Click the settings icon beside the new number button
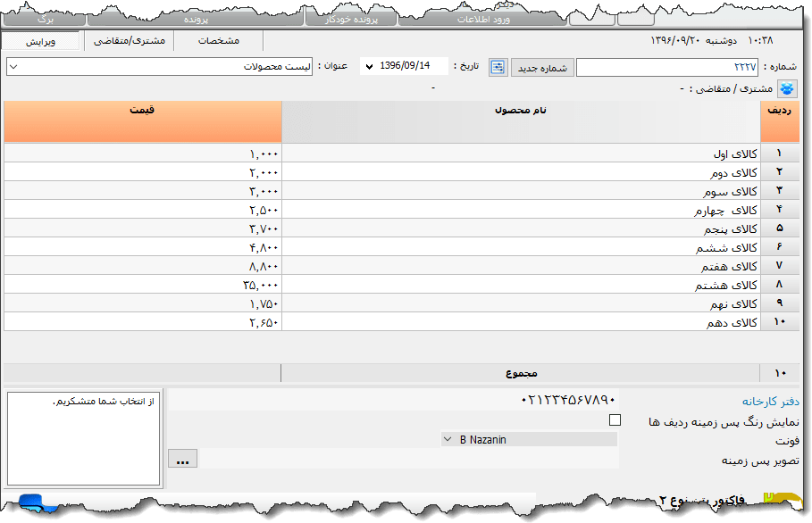The image size is (812, 523). [x=498, y=67]
